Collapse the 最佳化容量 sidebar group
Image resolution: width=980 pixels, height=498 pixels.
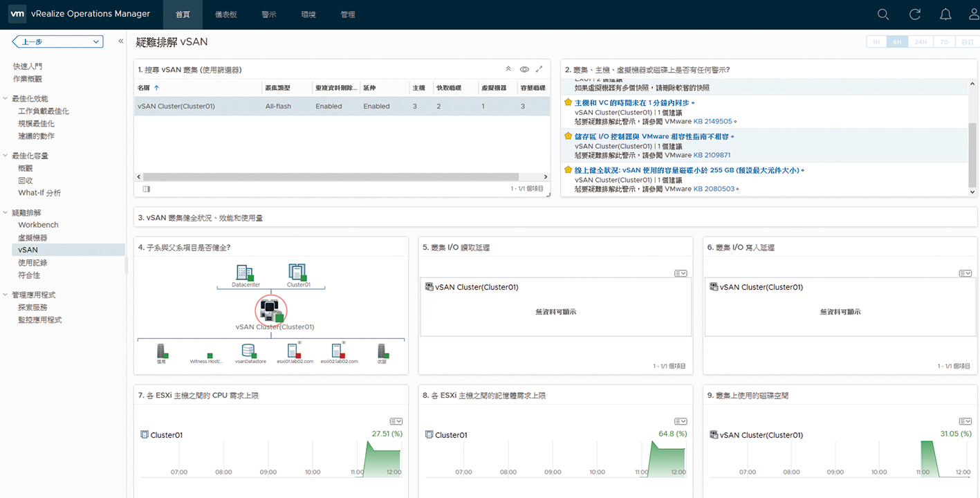(x=6, y=156)
